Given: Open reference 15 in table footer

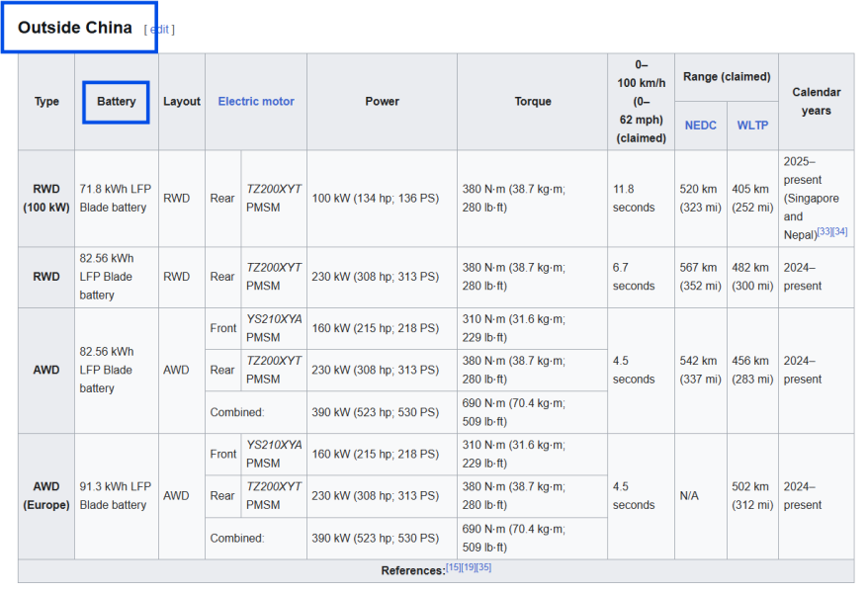Looking at the screenshot, I should pyautogui.click(x=453, y=567).
